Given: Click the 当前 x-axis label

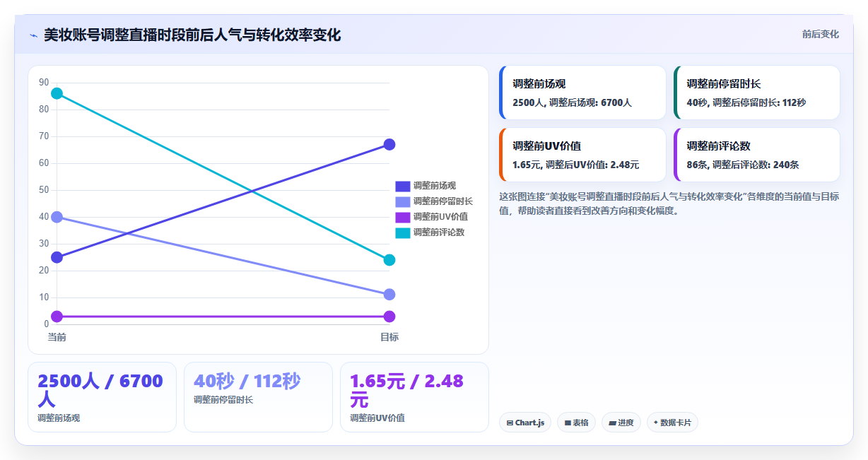Looking at the screenshot, I should pos(57,337).
